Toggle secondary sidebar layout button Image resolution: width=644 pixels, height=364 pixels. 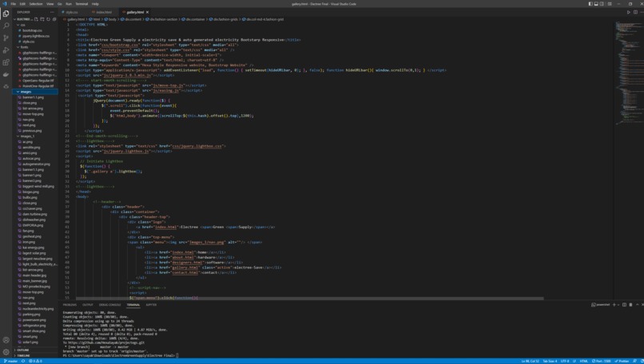(602, 4)
